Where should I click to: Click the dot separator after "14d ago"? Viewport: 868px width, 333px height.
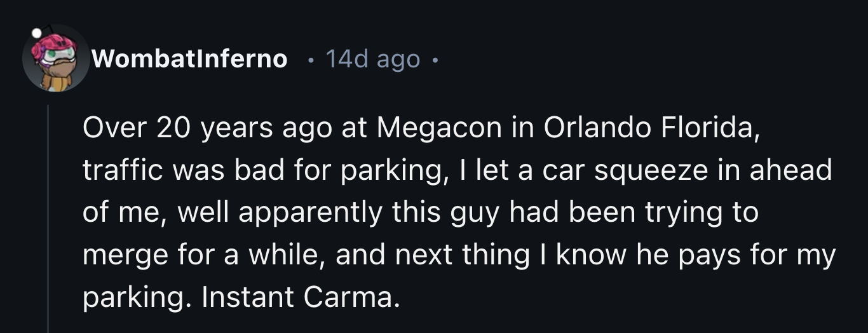[x=434, y=60]
